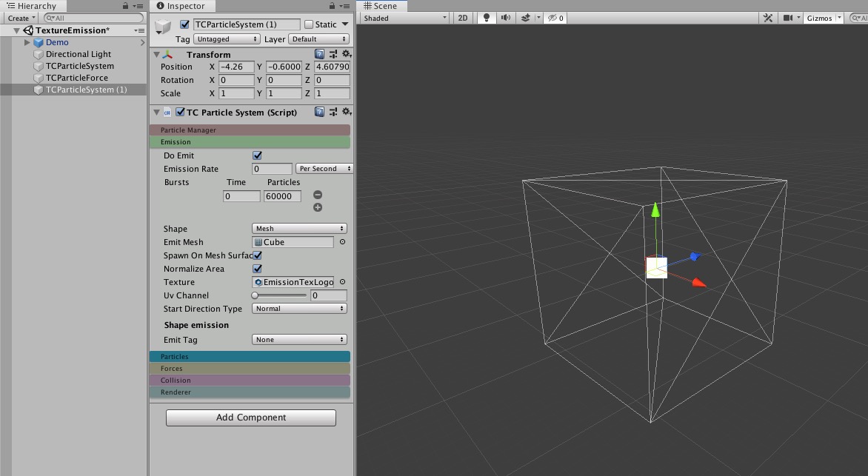Viewport: 868px width, 476px height.
Task: Open TC Particle System preset icon
Action: 333,112
